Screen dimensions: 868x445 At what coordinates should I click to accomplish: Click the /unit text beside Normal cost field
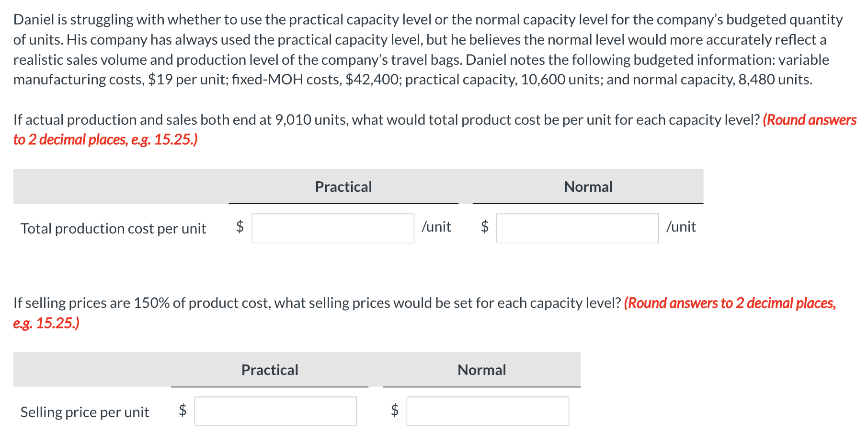681,227
